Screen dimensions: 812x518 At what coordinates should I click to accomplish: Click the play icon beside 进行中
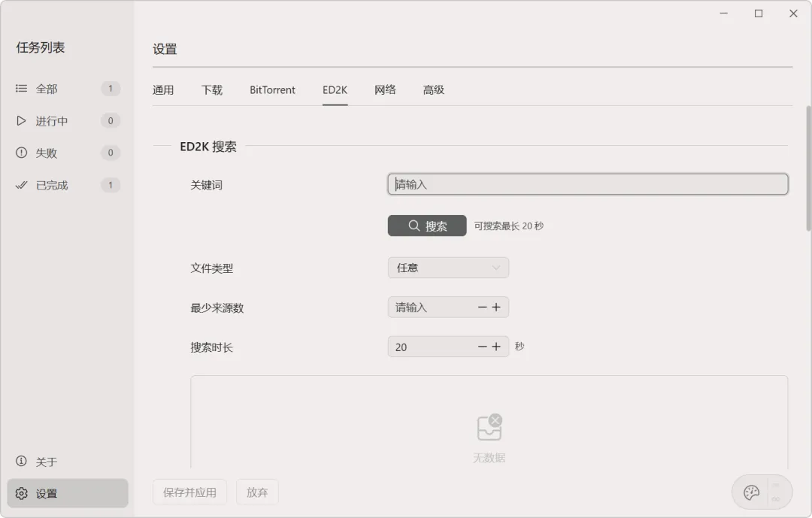tap(21, 121)
